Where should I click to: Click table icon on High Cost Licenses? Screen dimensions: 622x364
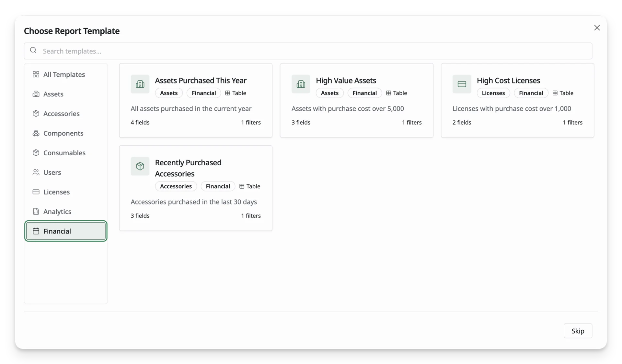point(555,93)
